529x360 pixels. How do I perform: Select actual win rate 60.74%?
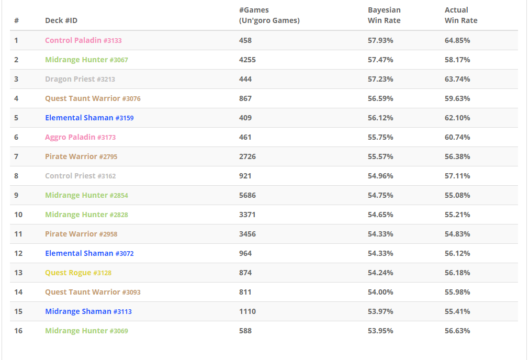tap(457, 137)
